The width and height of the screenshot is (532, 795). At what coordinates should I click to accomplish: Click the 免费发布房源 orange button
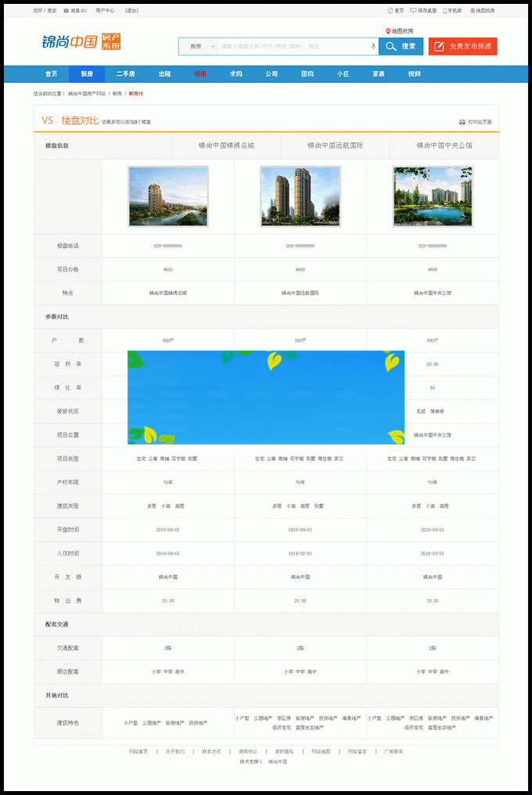tap(462, 46)
